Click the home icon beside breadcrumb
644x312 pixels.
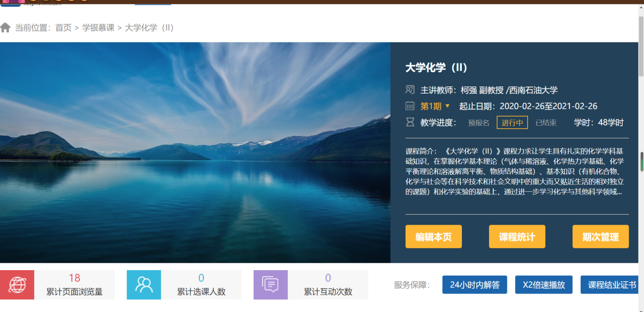tap(6, 28)
